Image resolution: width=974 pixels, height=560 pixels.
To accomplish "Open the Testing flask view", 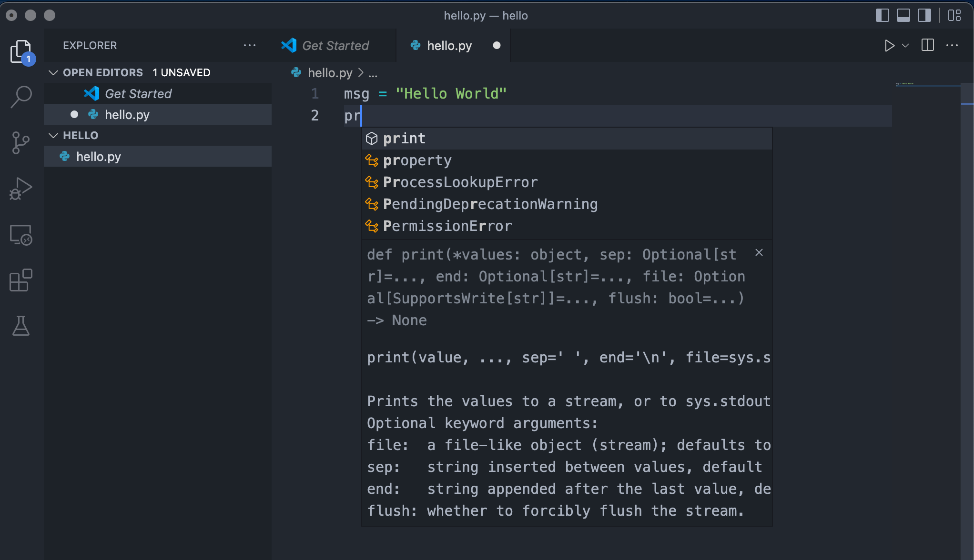I will (x=21, y=326).
